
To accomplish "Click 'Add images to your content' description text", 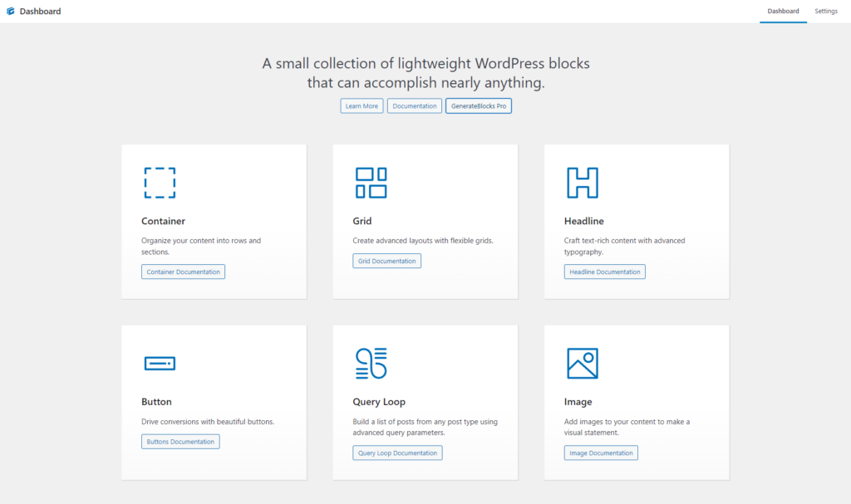I will (x=627, y=427).
